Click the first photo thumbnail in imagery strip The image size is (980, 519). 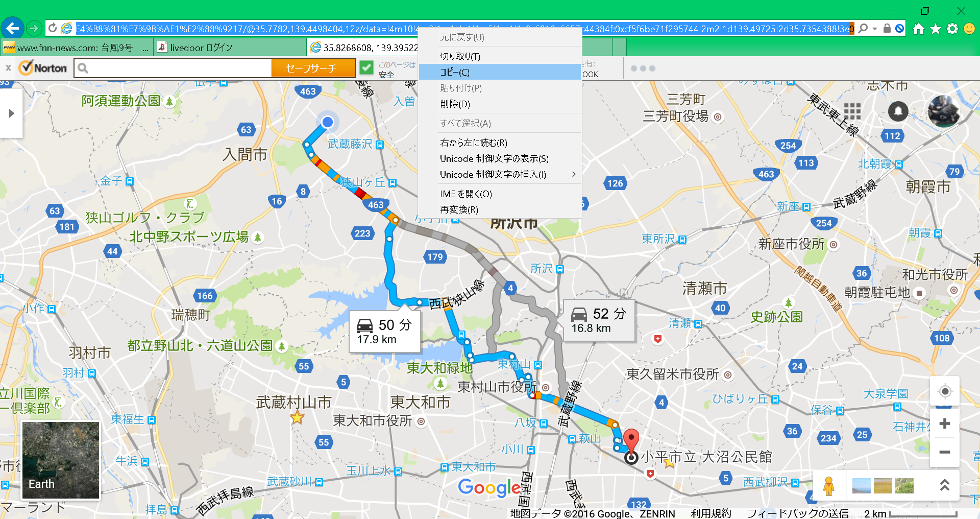coord(862,485)
